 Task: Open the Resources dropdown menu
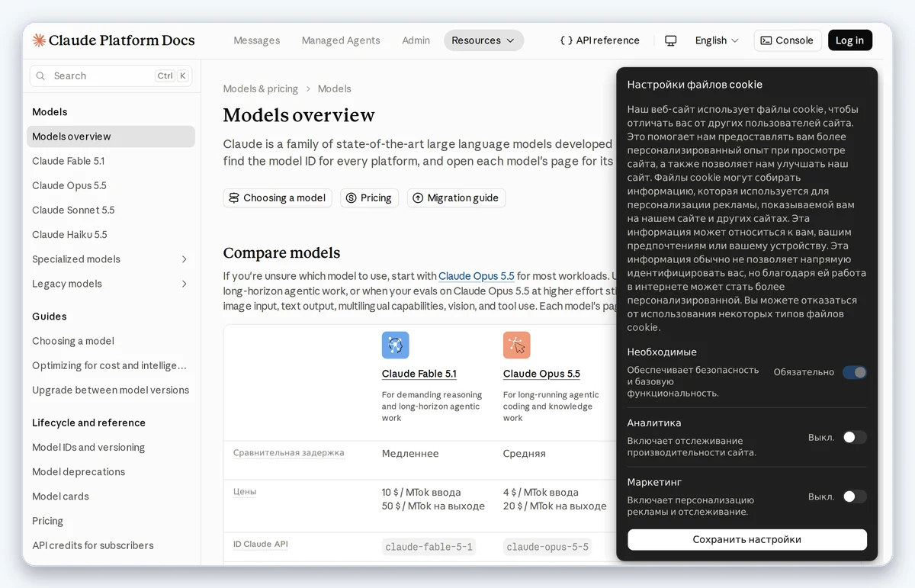(x=483, y=40)
